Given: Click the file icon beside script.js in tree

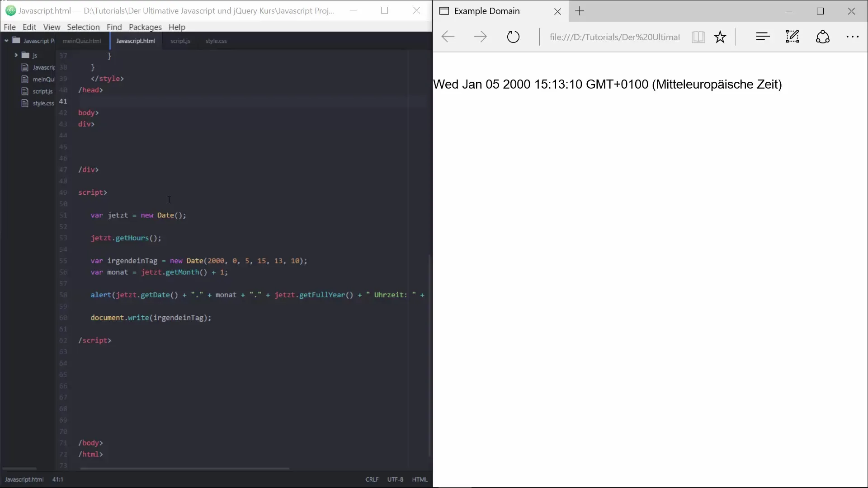Looking at the screenshot, I should [25, 91].
